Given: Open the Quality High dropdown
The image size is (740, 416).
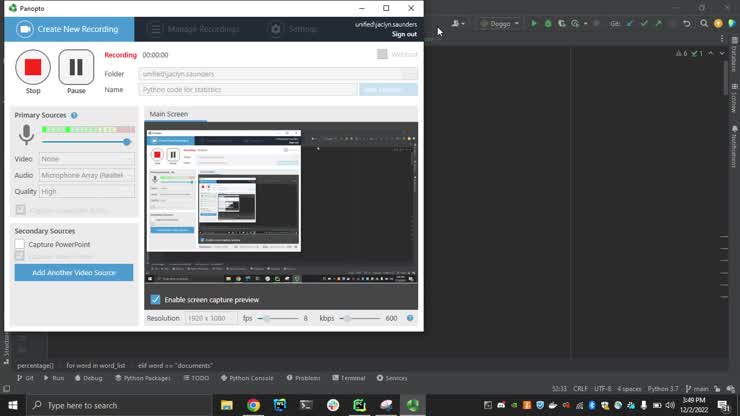Looking at the screenshot, I should (x=87, y=191).
